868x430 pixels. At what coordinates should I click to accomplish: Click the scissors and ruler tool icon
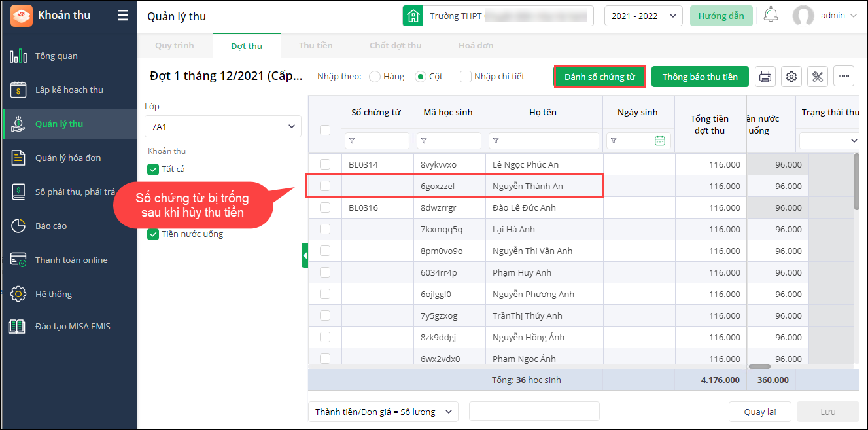pyautogui.click(x=818, y=77)
